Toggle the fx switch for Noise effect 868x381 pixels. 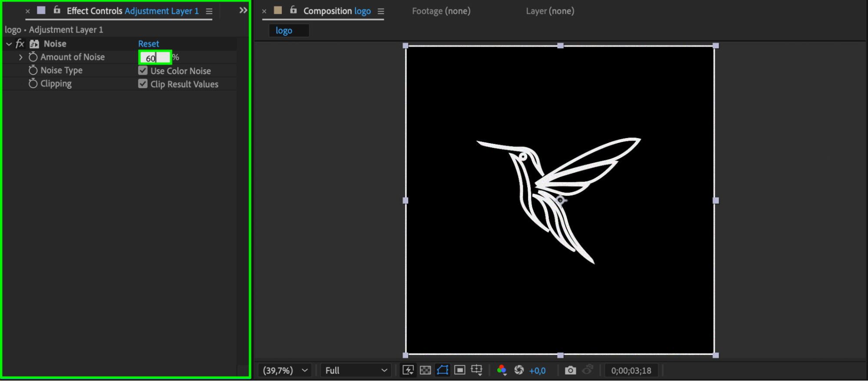pyautogui.click(x=20, y=44)
